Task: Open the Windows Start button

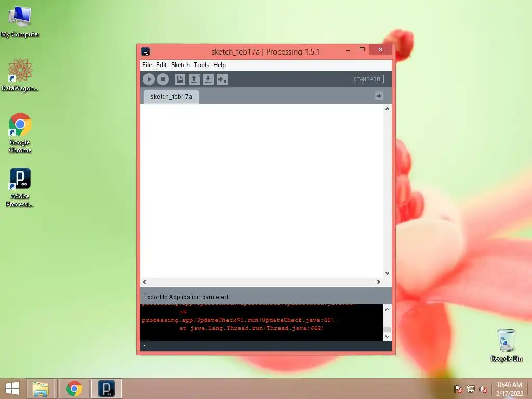Action: click(12, 389)
